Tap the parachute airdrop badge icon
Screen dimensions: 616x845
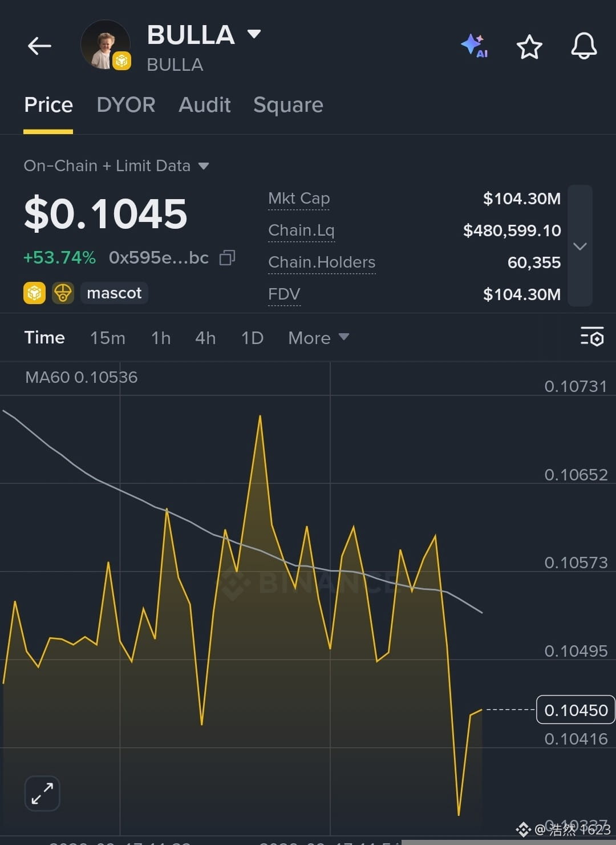(x=63, y=293)
